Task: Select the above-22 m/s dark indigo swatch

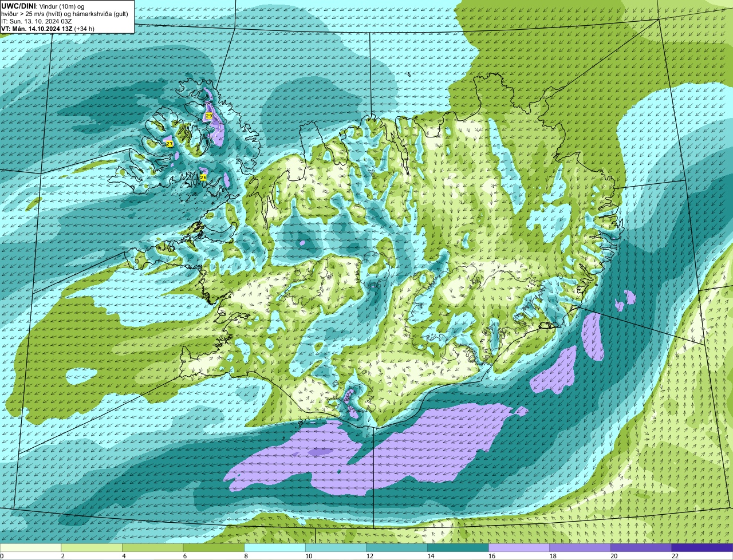Action: [x=702, y=548]
